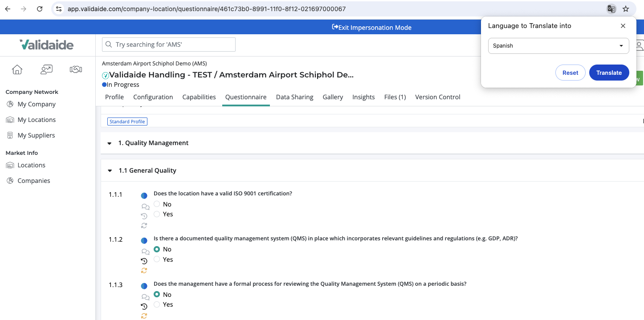Open comments for question 1.1.1
Viewport: 644px width, 320px height.
[x=145, y=207]
